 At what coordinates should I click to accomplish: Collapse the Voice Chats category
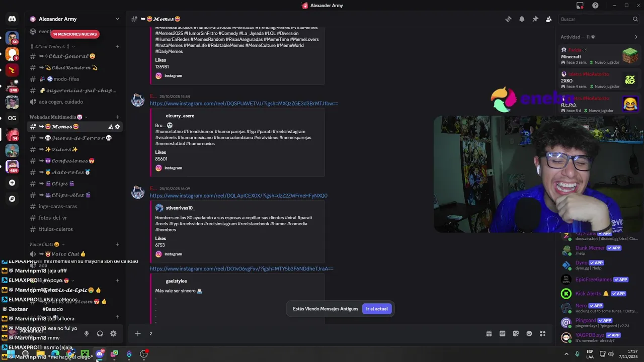click(x=48, y=244)
